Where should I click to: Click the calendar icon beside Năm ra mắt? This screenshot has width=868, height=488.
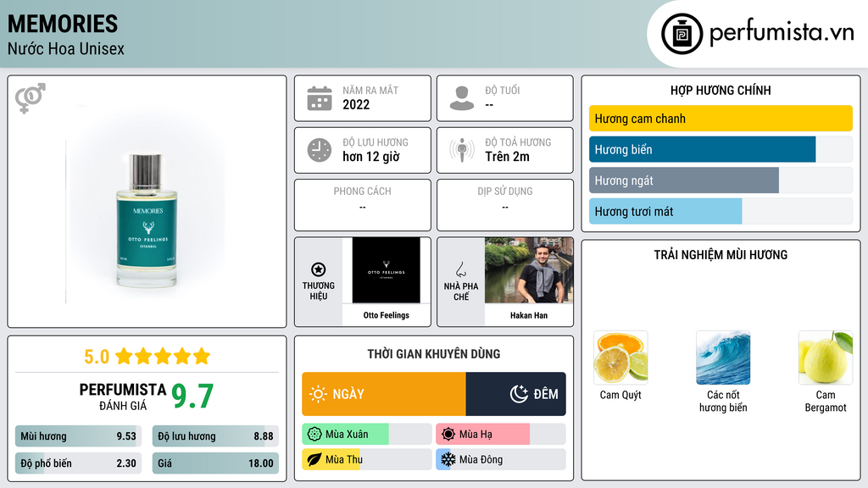320,98
